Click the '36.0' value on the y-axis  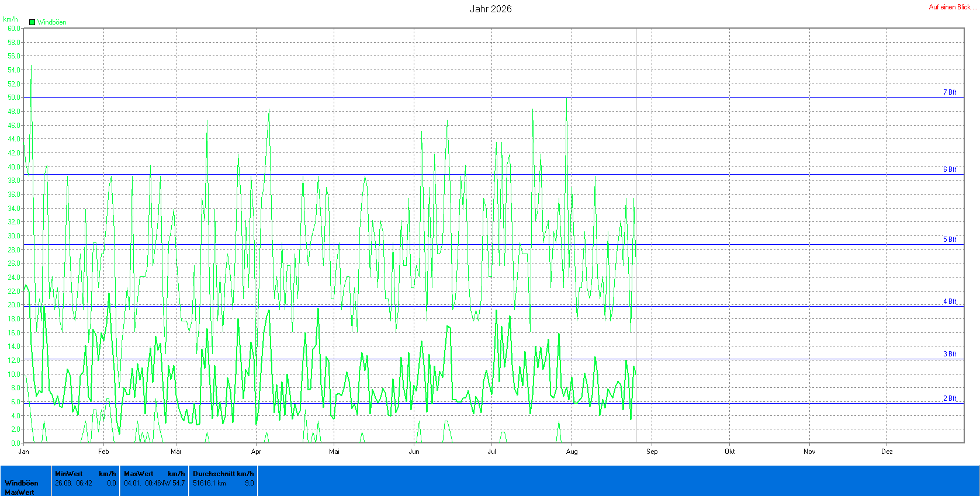pyautogui.click(x=14, y=195)
